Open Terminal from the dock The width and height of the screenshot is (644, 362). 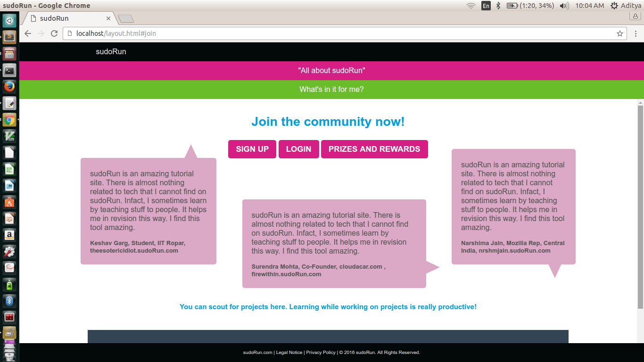[x=9, y=71]
